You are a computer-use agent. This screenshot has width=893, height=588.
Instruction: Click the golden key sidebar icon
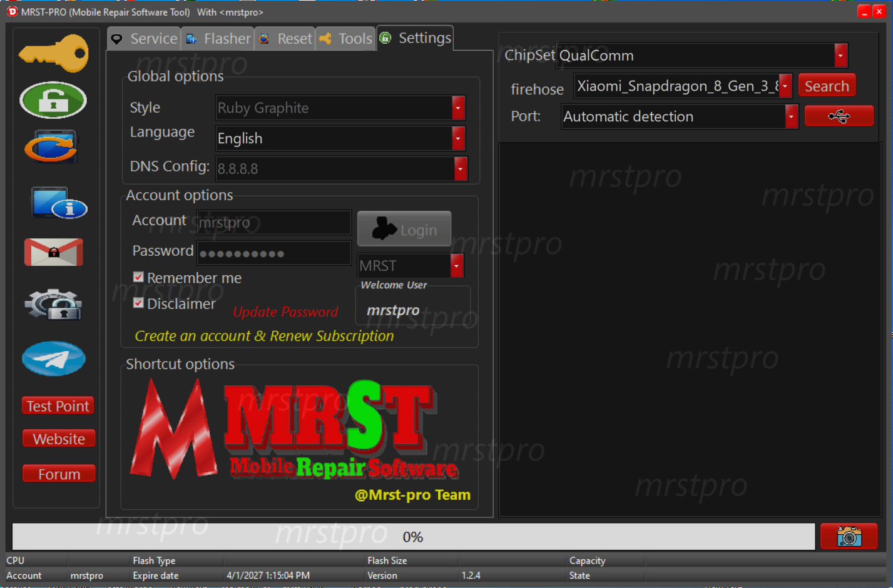[54, 53]
